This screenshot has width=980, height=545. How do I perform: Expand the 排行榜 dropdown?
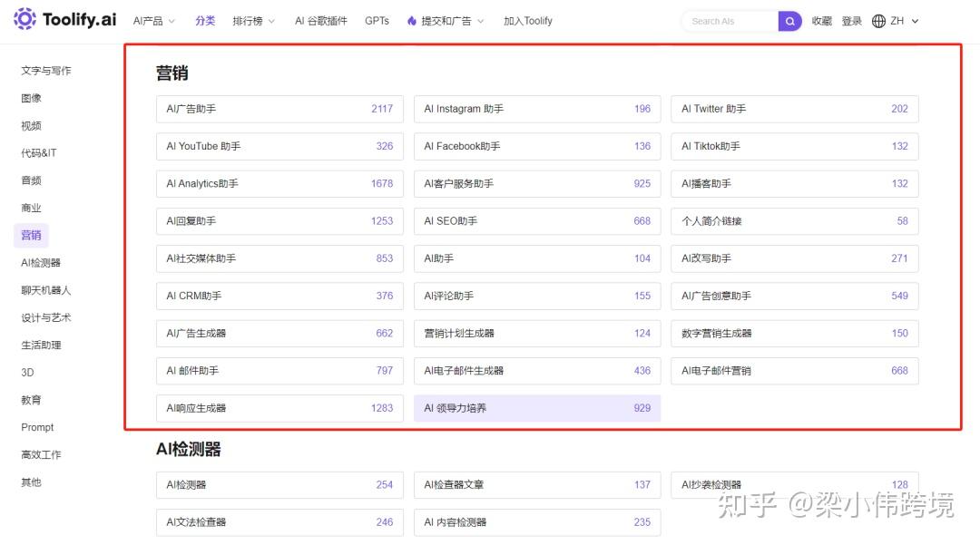pos(248,20)
